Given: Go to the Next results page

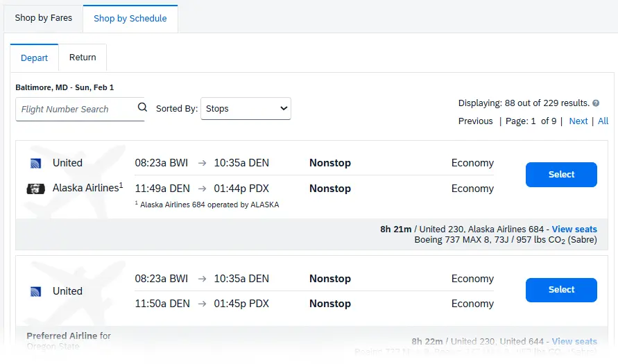Looking at the screenshot, I should pos(578,121).
